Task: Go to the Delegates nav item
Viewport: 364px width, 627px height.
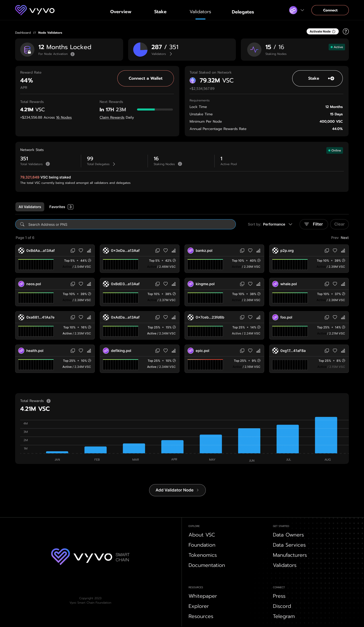Action: (243, 12)
